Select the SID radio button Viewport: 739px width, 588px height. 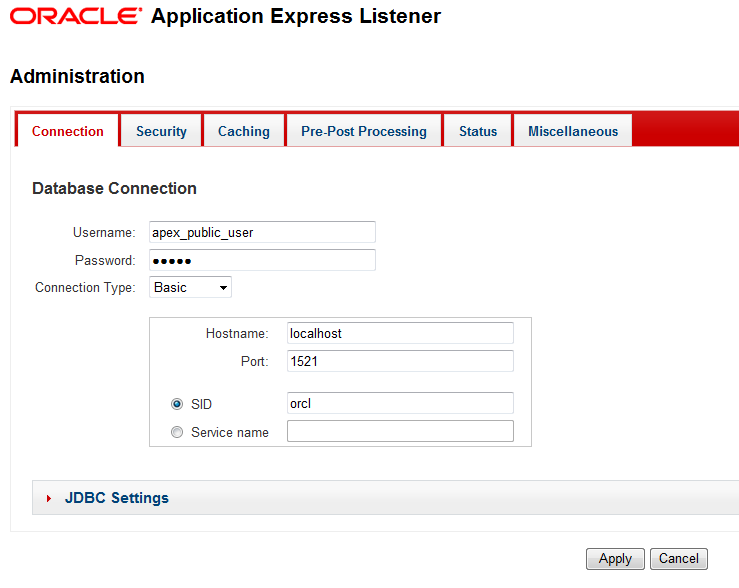coord(177,404)
